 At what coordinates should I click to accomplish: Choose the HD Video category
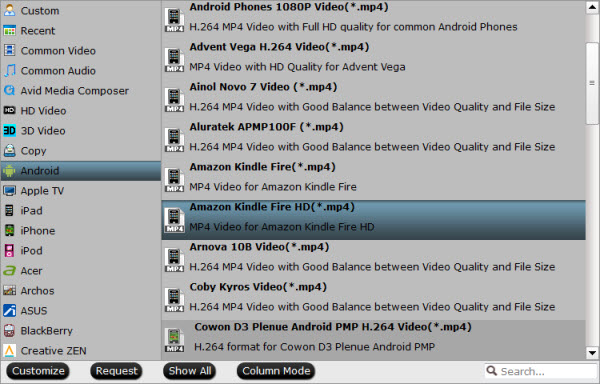81,111
